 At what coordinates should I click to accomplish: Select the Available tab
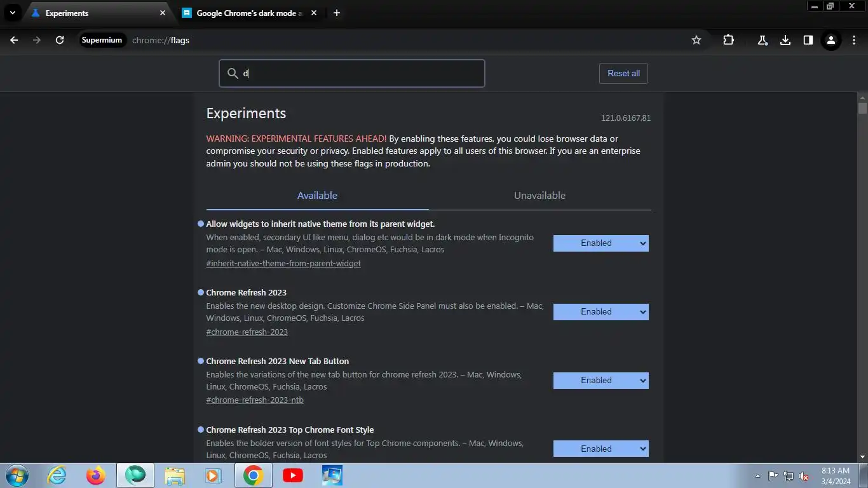click(x=317, y=196)
